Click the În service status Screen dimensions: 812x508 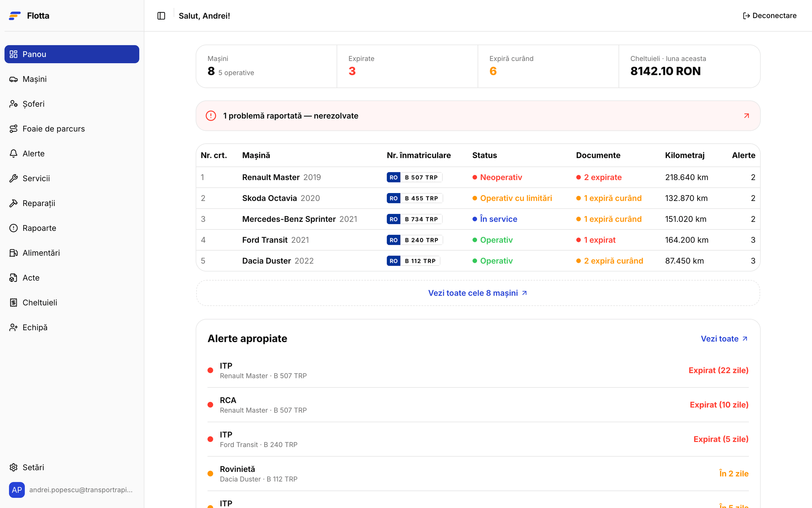495,219
